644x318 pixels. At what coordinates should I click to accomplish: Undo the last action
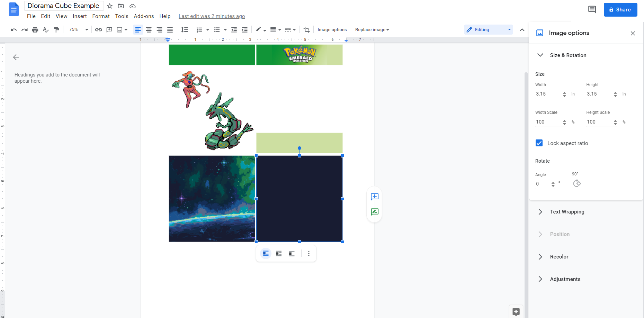coord(13,29)
